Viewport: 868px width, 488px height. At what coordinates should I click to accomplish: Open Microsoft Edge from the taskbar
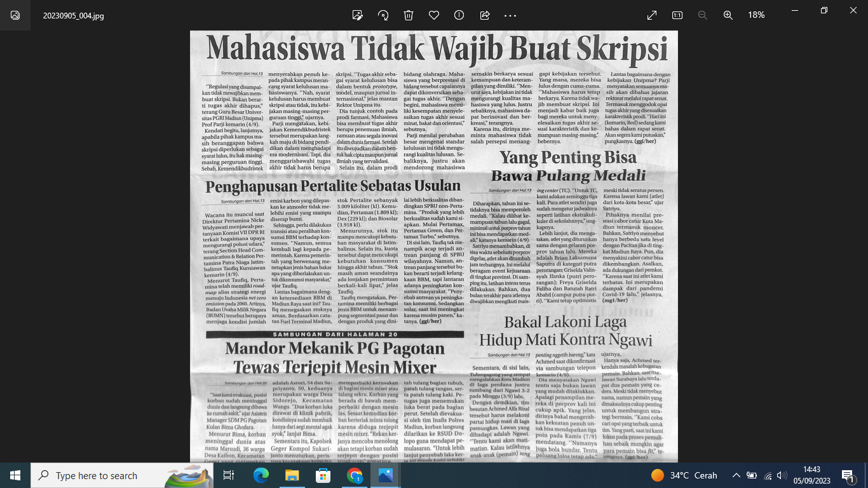coord(261,475)
